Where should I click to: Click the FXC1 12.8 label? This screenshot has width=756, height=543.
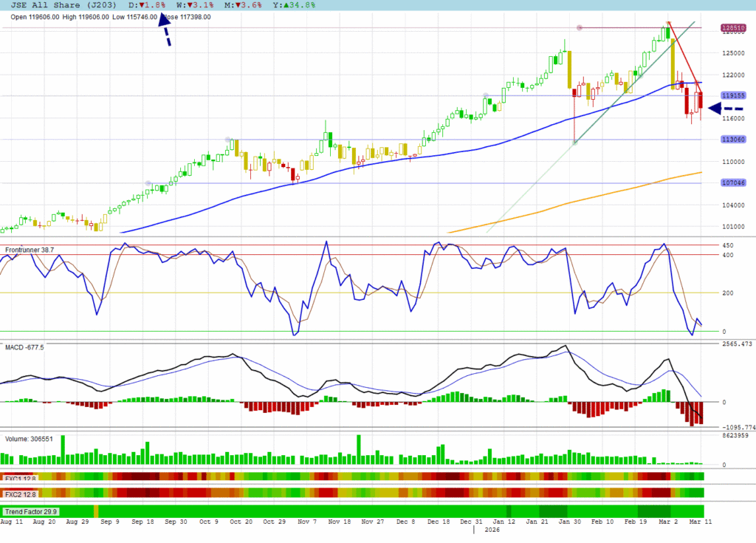[19, 477]
